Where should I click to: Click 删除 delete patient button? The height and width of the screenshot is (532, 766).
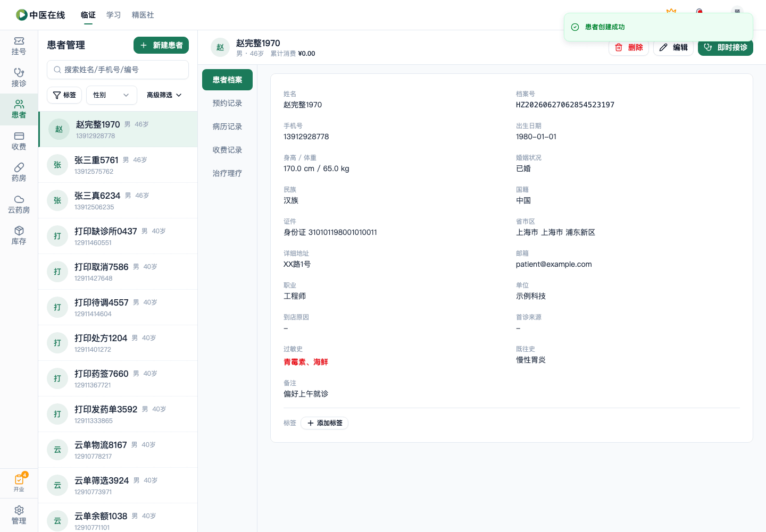[629, 47]
